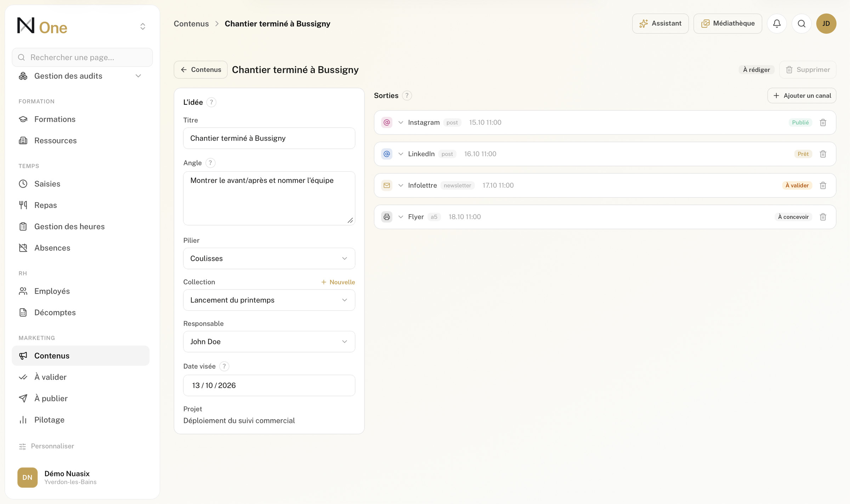Open the Collection dropdown
Screen dimensions: 850x504
pyautogui.click(x=269, y=300)
